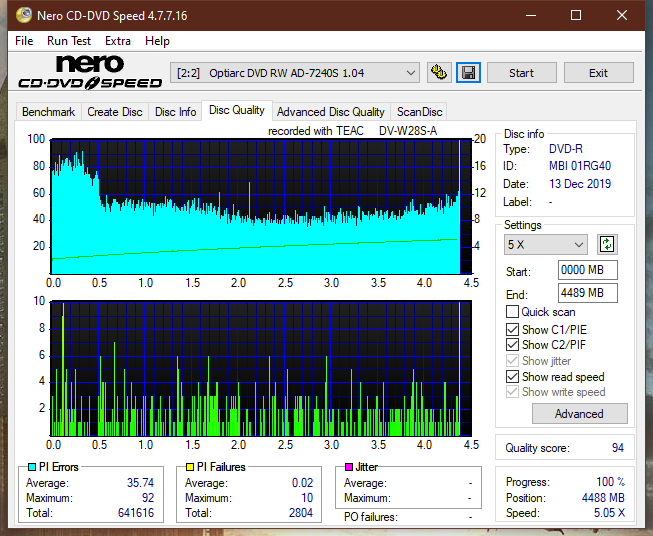Click the Speed value 5.05 X
Image resolution: width=653 pixels, height=536 pixels.
[609, 513]
